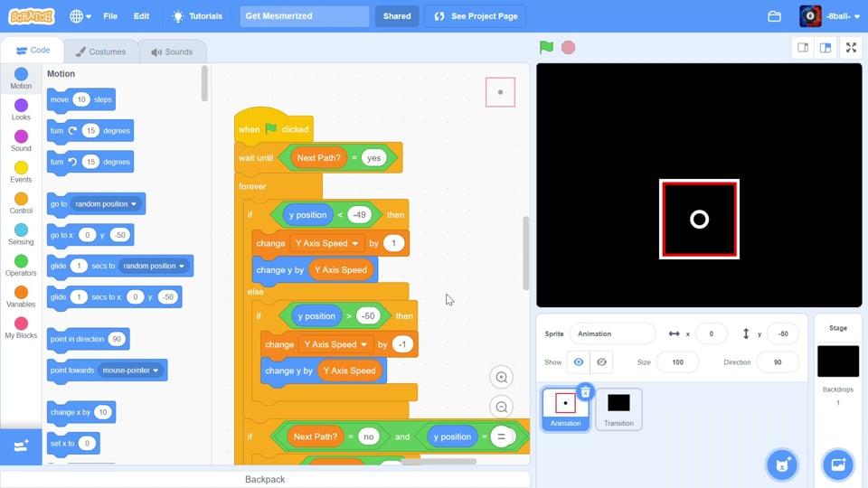
Task: Open 'mouse-pointer' dropdown in point towards block
Action: tap(131, 371)
